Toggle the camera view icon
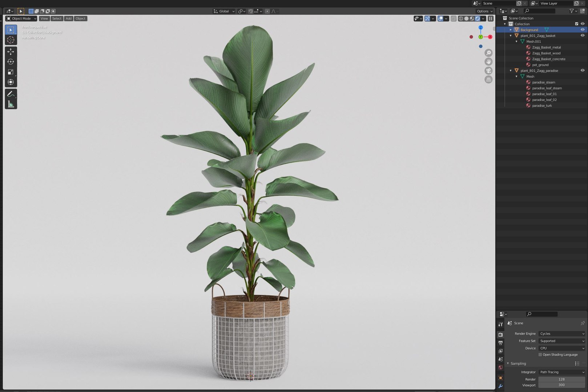The image size is (588, 392). (x=489, y=70)
